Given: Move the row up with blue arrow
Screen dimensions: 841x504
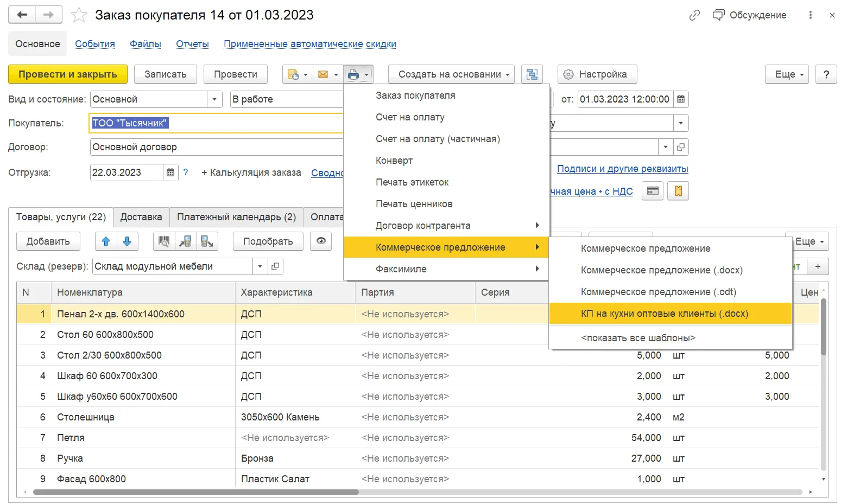Looking at the screenshot, I should (x=106, y=241).
